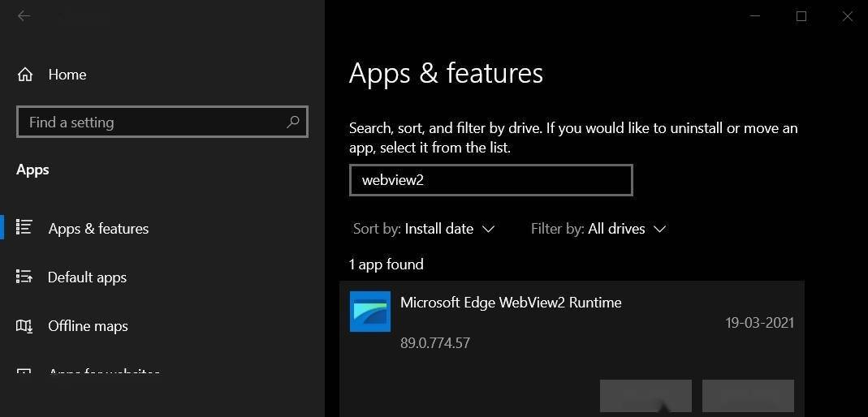Click the back arrow in Settings
This screenshot has height=417, width=868.
pos(24,16)
